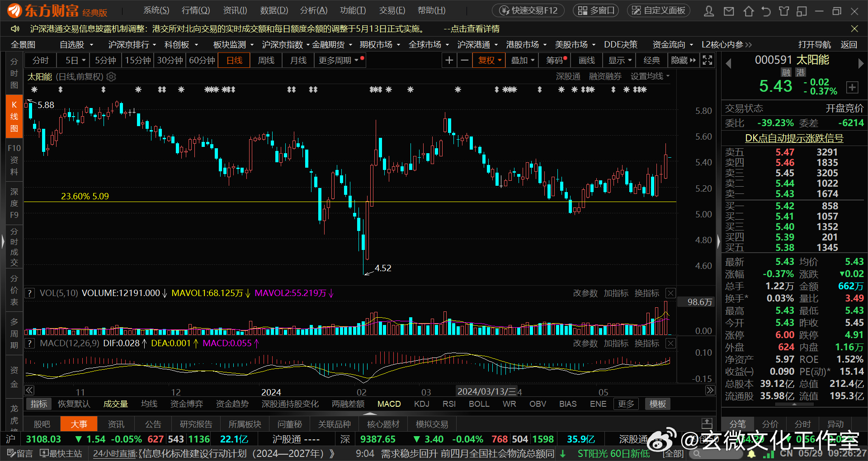Expand the 设置均线 dropdown
Image resolution: width=868 pixels, height=461 pixels.
650,77
